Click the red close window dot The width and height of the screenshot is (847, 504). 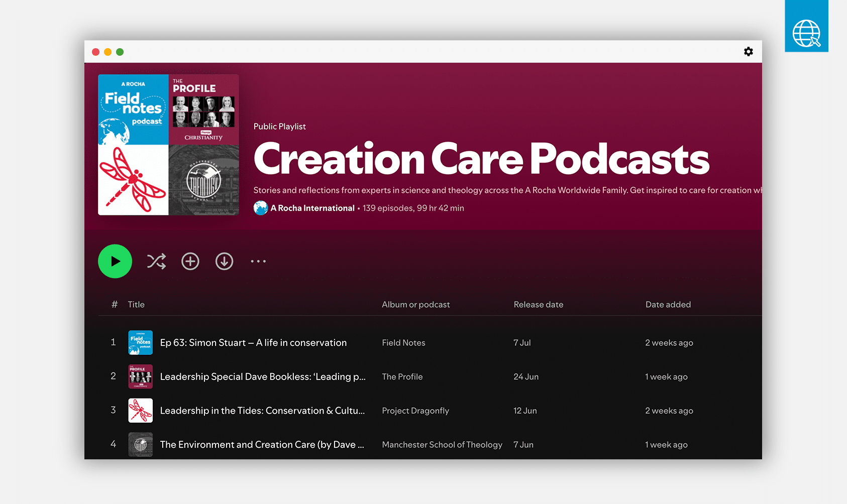95,52
